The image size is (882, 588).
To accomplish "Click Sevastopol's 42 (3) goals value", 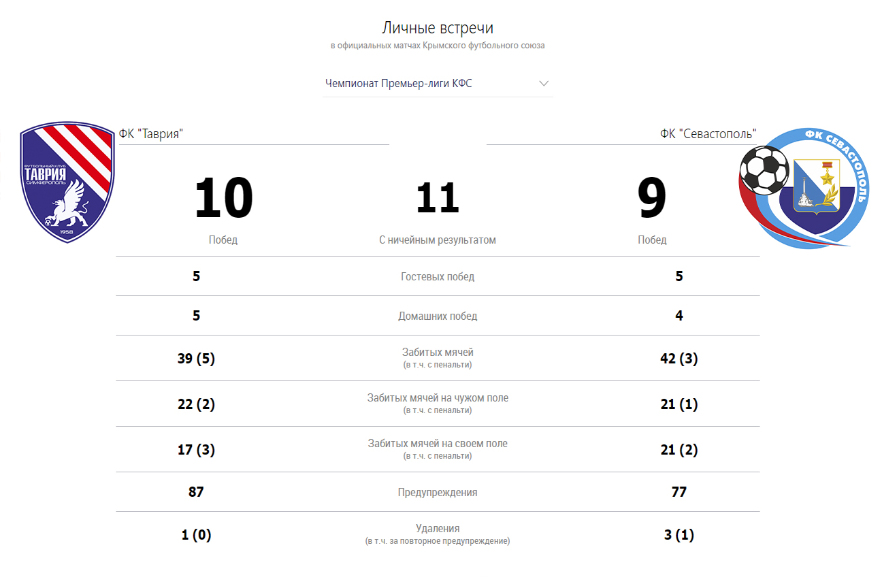I will point(679,359).
